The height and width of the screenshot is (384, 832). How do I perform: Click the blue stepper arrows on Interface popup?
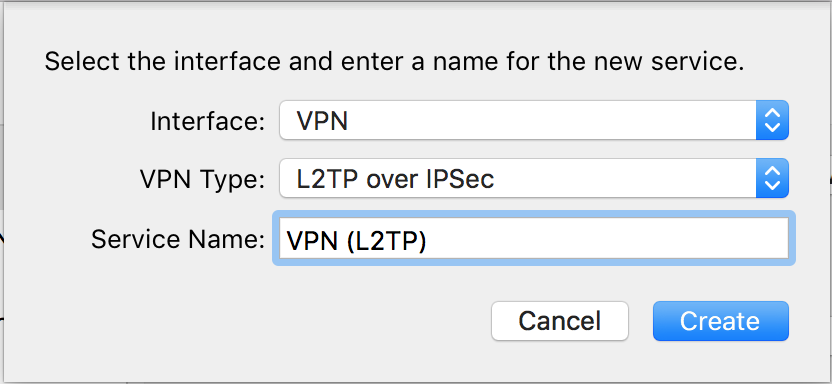[772, 120]
